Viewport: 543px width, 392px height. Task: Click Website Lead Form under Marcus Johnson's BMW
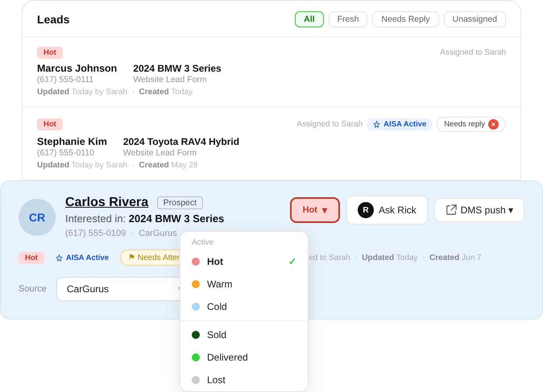coord(170,80)
